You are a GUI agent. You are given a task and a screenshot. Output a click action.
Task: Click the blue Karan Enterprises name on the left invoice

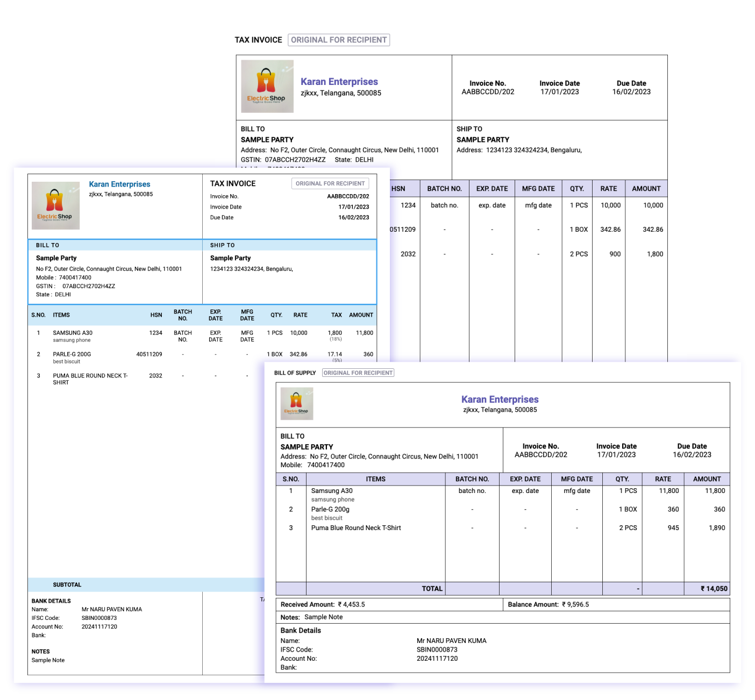(x=120, y=184)
